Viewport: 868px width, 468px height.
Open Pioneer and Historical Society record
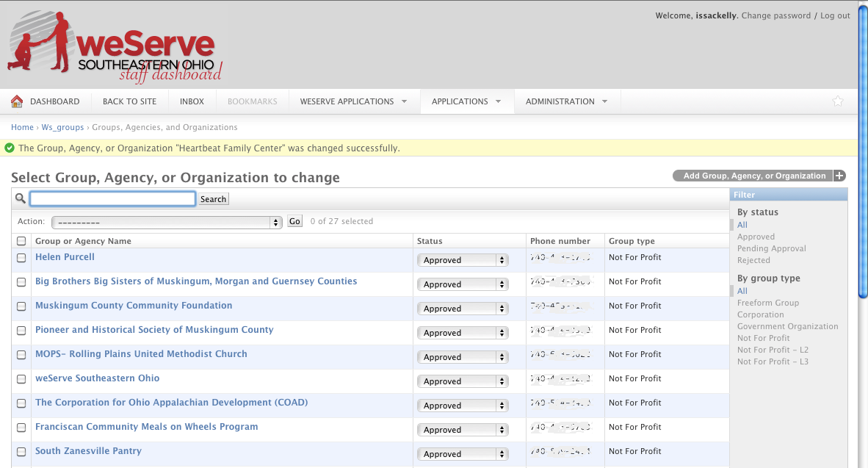click(154, 330)
